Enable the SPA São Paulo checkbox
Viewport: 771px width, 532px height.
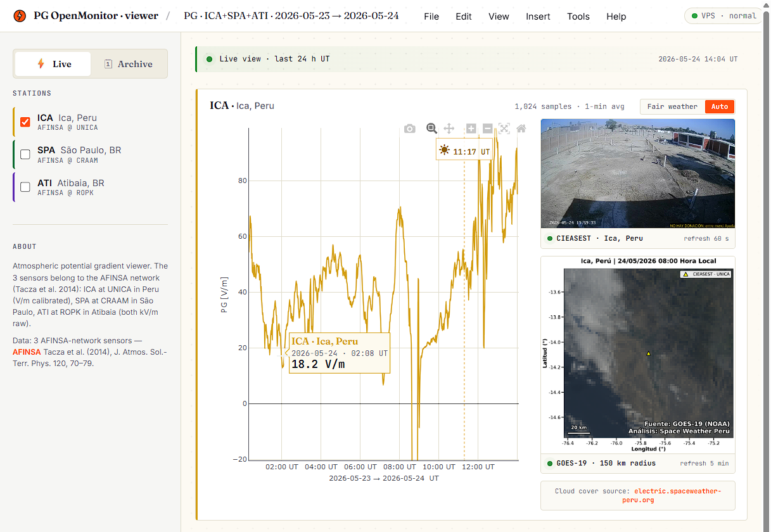tap(25, 154)
